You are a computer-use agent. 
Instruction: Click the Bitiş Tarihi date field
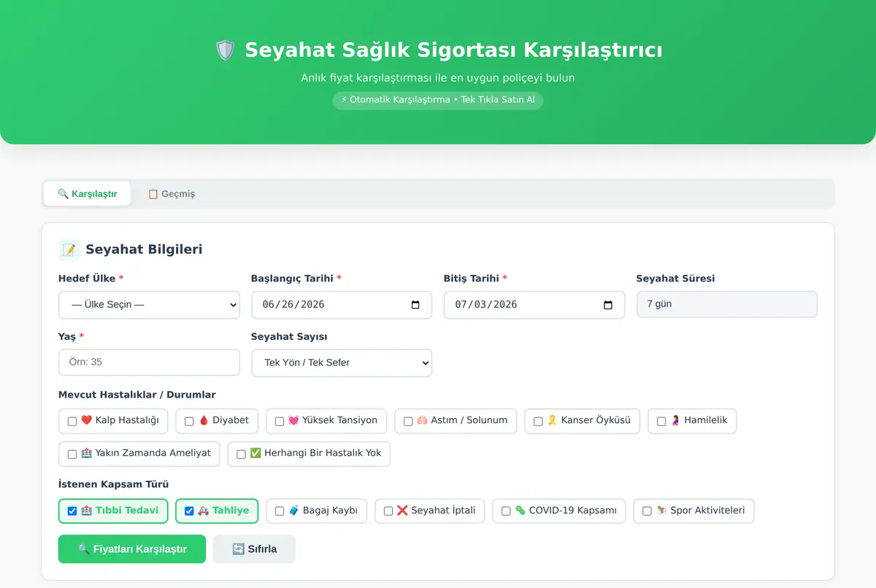point(534,305)
